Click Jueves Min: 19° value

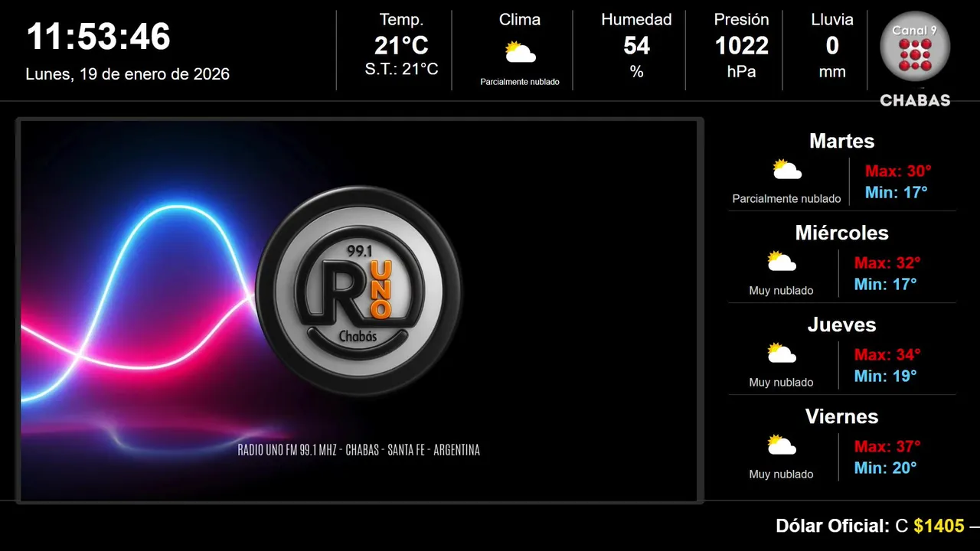pyautogui.click(x=885, y=377)
